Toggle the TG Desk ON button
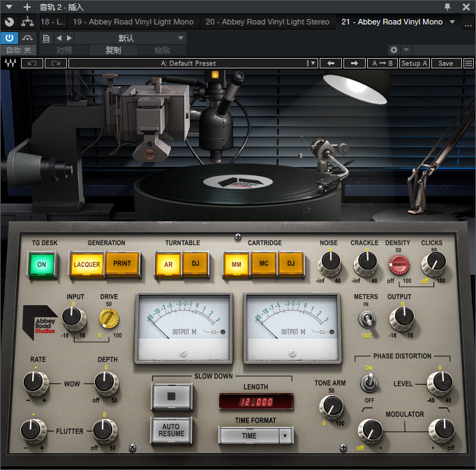476x470 pixels. 42,264
